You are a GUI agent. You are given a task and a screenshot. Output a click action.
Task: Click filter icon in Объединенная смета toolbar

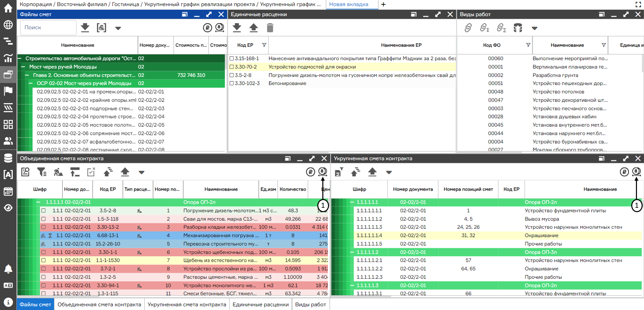point(42,172)
